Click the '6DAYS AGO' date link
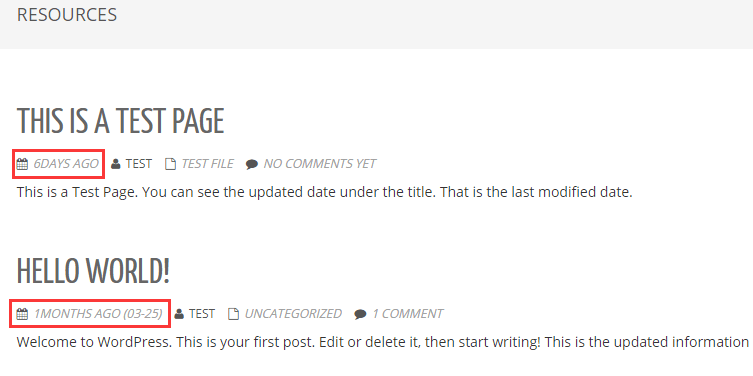Image resolution: width=753 pixels, height=376 pixels. [x=66, y=164]
